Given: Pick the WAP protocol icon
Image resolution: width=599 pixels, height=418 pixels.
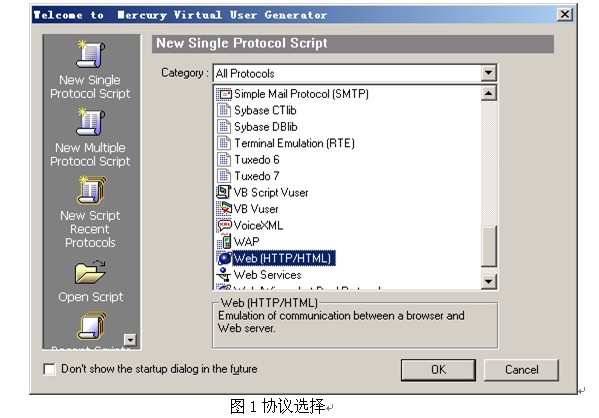Looking at the screenshot, I should point(224,241).
